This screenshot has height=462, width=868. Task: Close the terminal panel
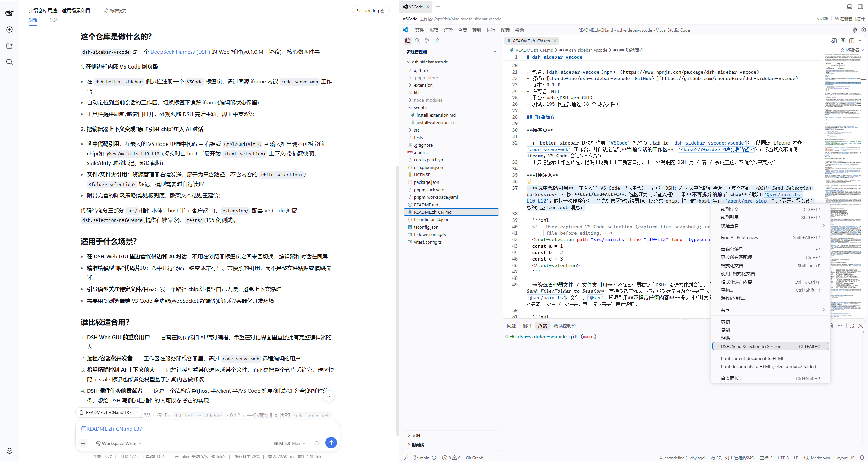point(861,326)
